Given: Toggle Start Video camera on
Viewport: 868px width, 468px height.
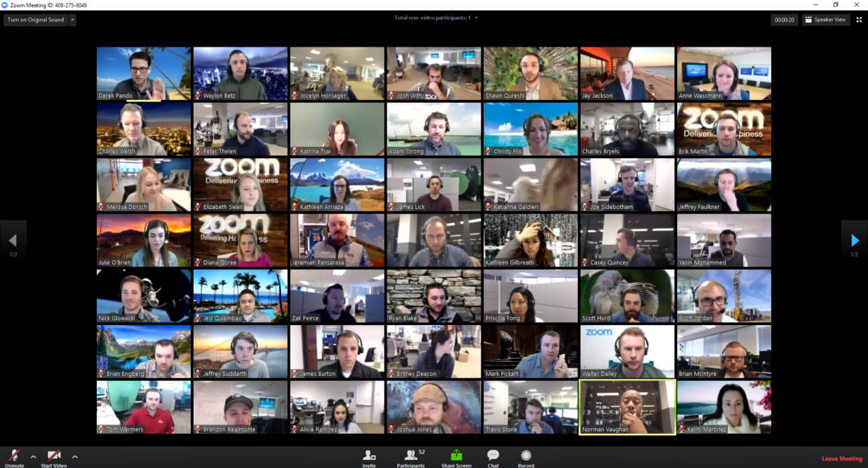Looking at the screenshot, I should click(53, 457).
